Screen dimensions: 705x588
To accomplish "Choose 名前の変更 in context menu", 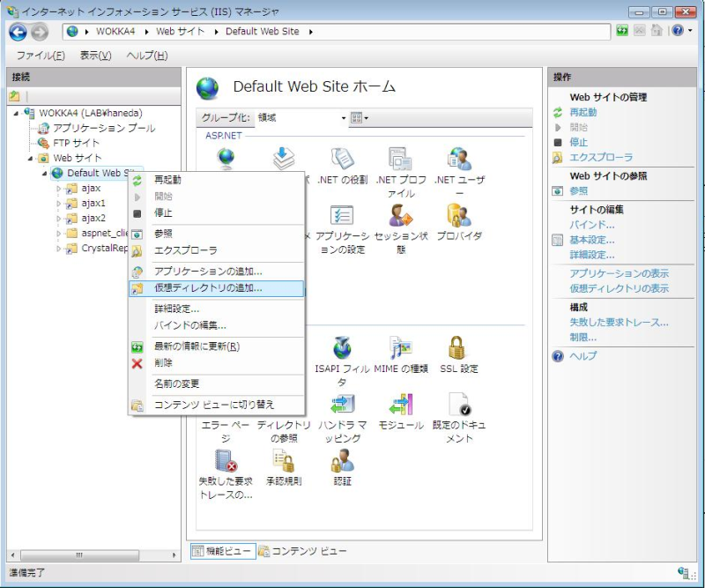I will (x=216, y=383).
